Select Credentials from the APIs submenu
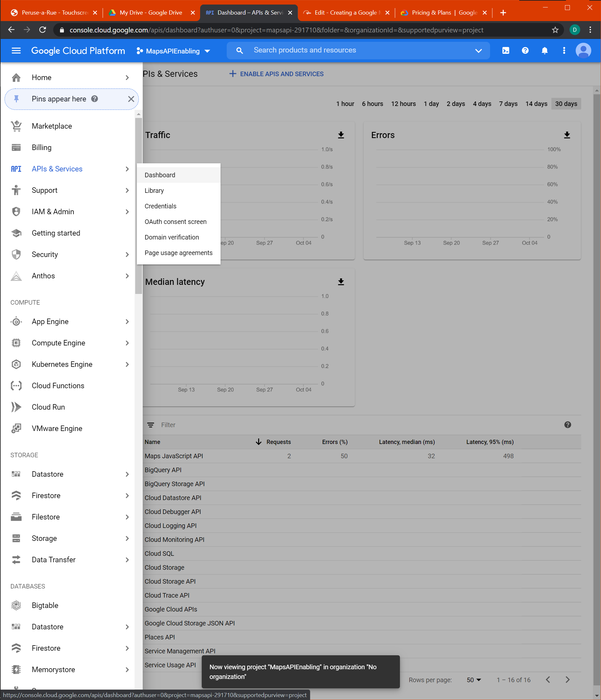Viewport: 601px width, 700px height. tap(160, 206)
